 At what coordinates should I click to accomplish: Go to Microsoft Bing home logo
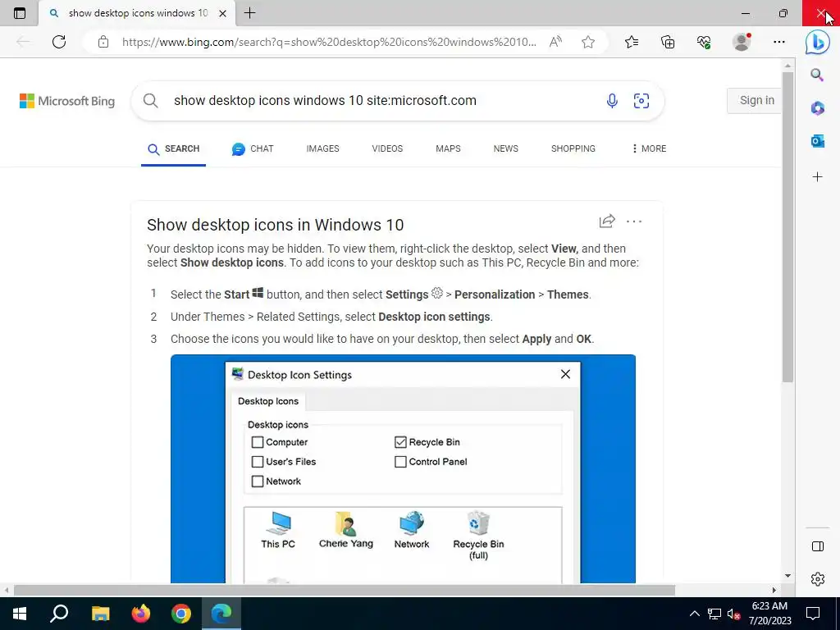point(67,101)
